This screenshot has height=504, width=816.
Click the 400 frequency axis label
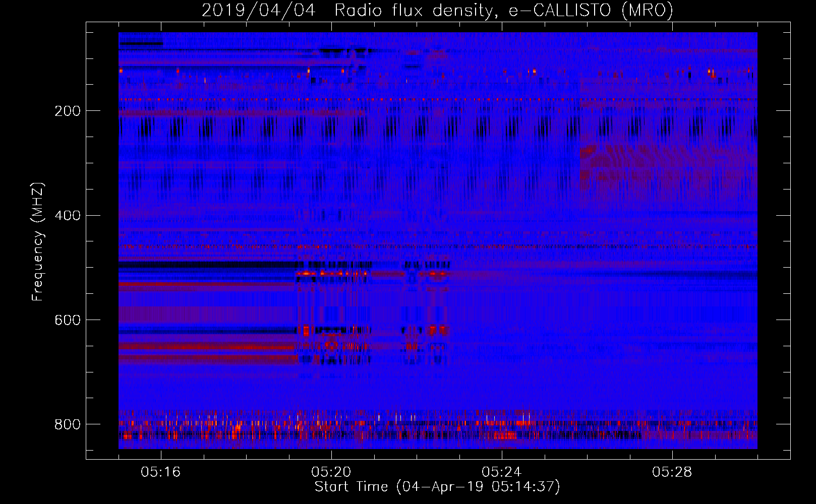point(68,216)
